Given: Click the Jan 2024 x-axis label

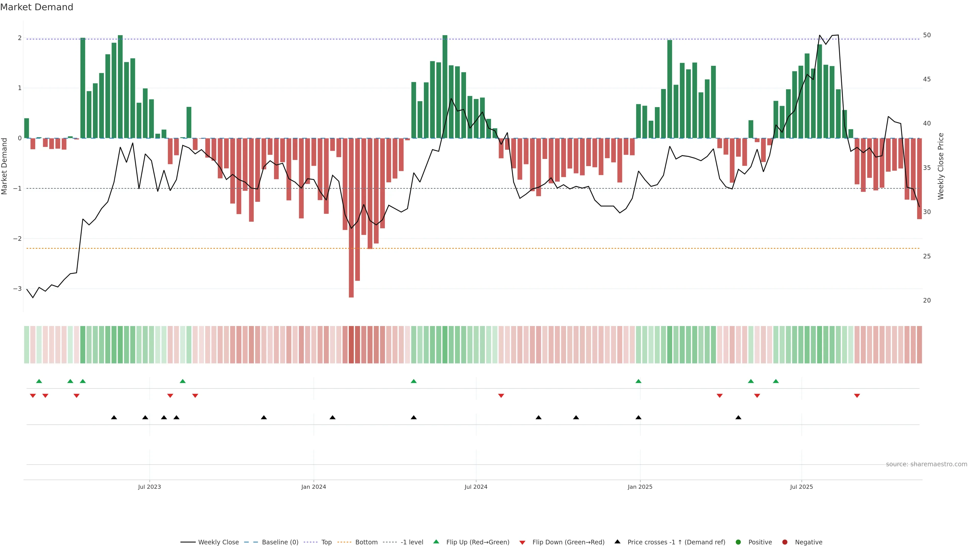Looking at the screenshot, I should [x=313, y=487].
